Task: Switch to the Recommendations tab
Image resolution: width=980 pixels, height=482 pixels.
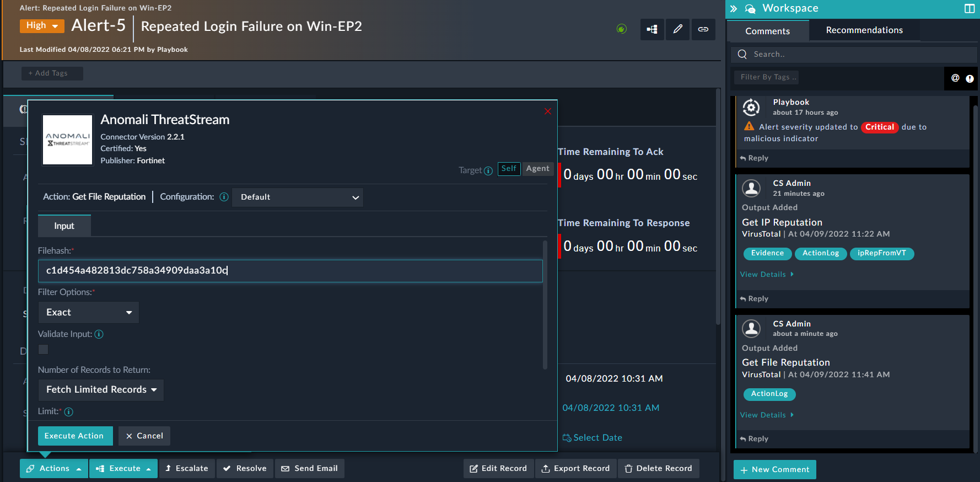Action: click(x=864, y=30)
